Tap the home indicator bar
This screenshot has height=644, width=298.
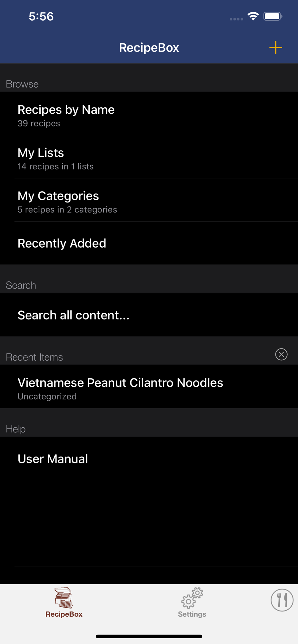[149, 636]
